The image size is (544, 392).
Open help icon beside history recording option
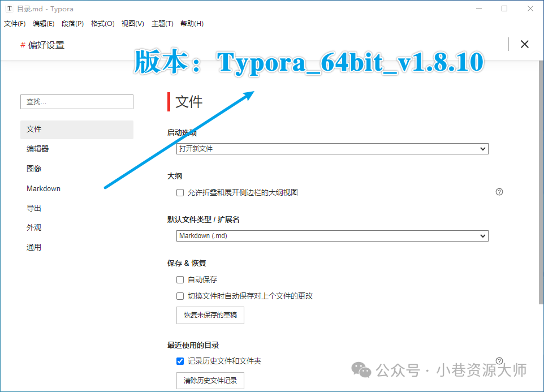coord(499,361)
